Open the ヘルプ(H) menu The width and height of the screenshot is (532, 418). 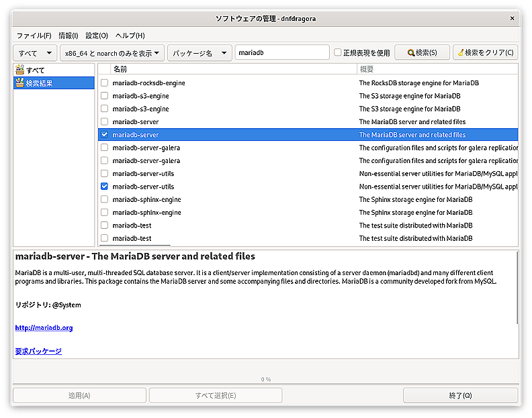pyautogui.click(x=130, y=36)
